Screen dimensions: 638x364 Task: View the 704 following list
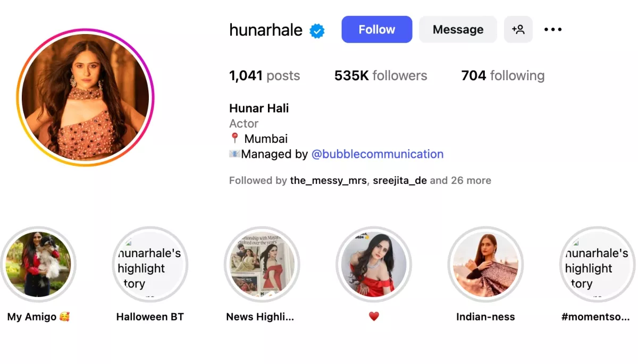[x=503, y=76]
